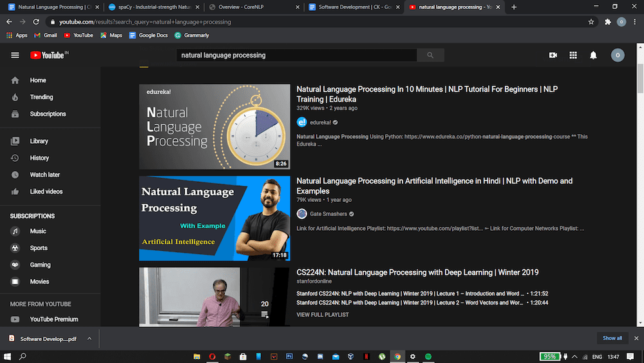Screen dimensions: 644x363
Task: Open Chrome three-dot menu
Action: pyautogui.click(x=635, y=22)
